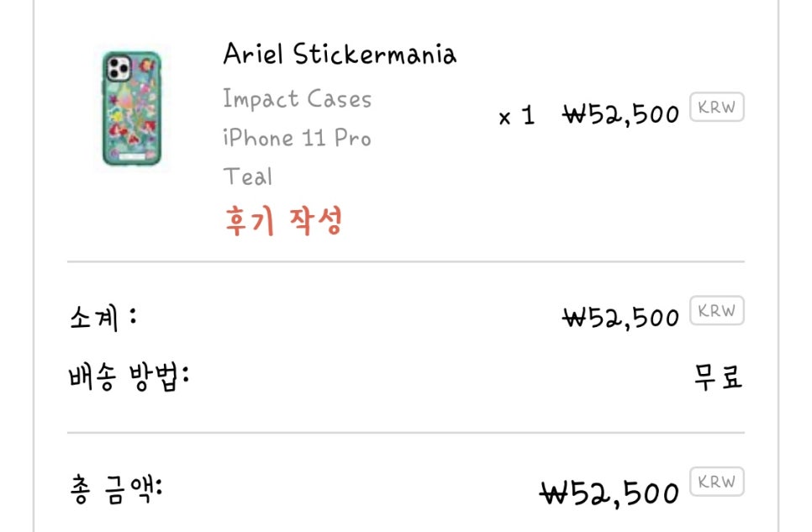Click the KRW badge on the 소계 row
The width and height of the screenshot is (812, 532).
coord(716,311)
